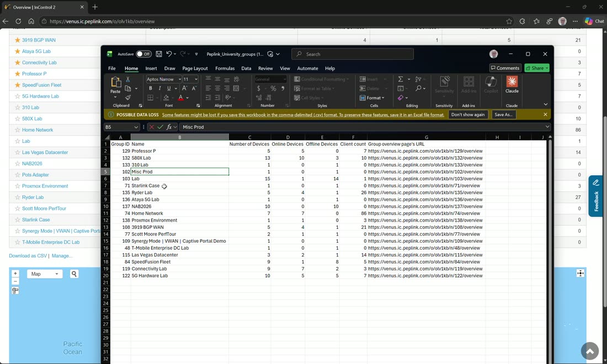The image size is (607, 364).
Task: Open the Comments button
Action: pos(505,68)
